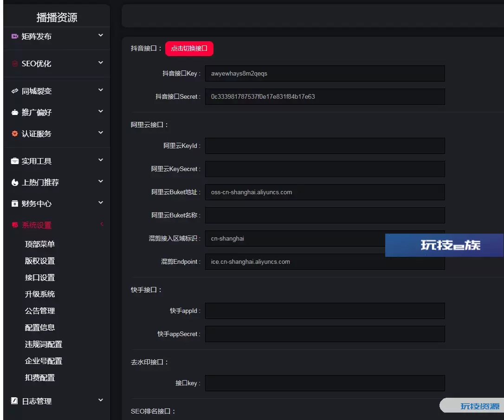Expand the SEO优化 chevron
Viewport: 504px width, 420px height.
(101, 63)
